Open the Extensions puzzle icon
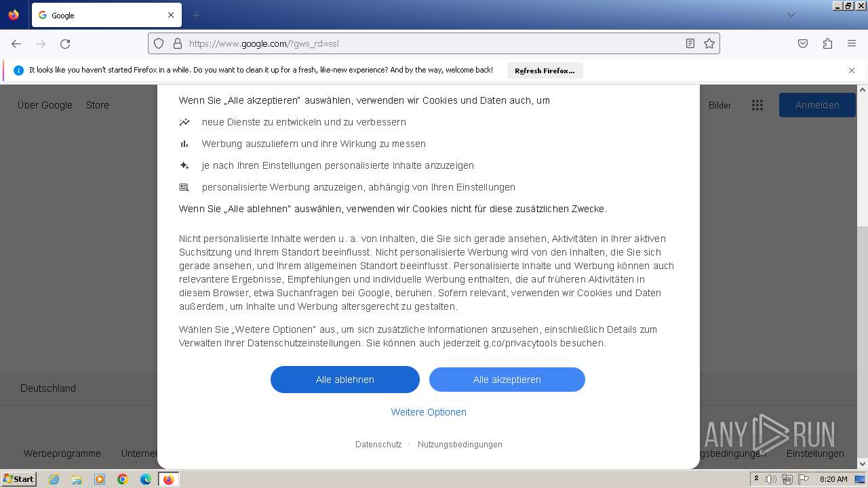This screenshot has width=868, height=488. coord(827,43)
